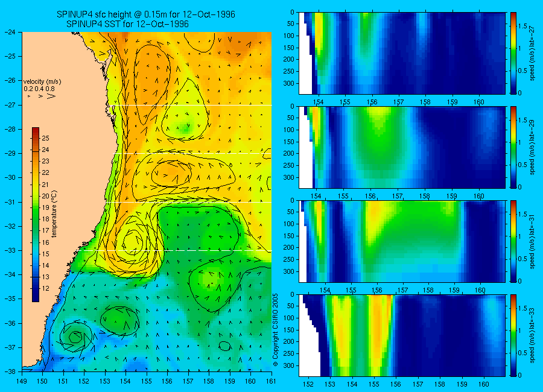543x392 pixels.
Task: Click the 'speed (m/s) lat=-29' label
Action: tap(533, 148)
